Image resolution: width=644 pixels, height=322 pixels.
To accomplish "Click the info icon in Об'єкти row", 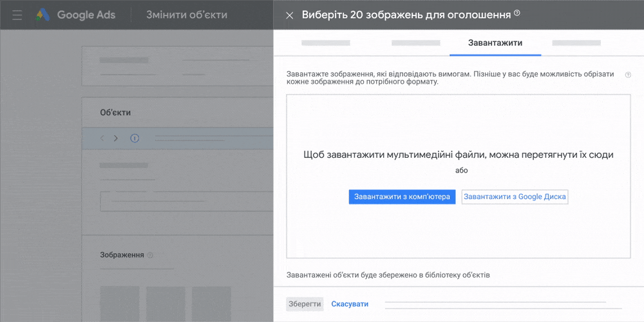I will click(x=135, y=138).
